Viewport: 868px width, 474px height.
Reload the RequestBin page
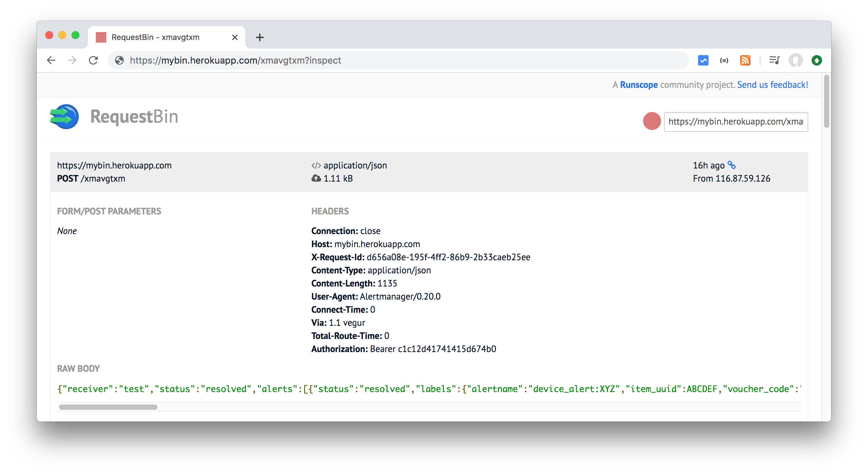93,61
